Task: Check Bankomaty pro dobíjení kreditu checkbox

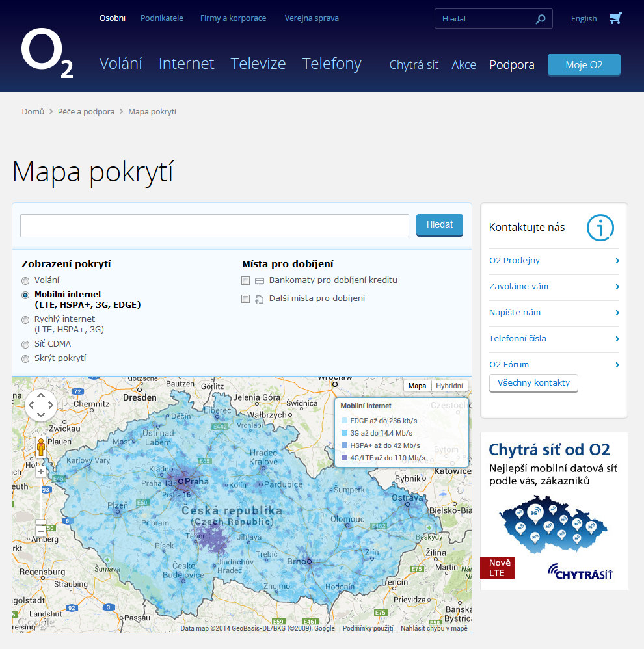Action: pyautogui.click(x=246, y=281)
